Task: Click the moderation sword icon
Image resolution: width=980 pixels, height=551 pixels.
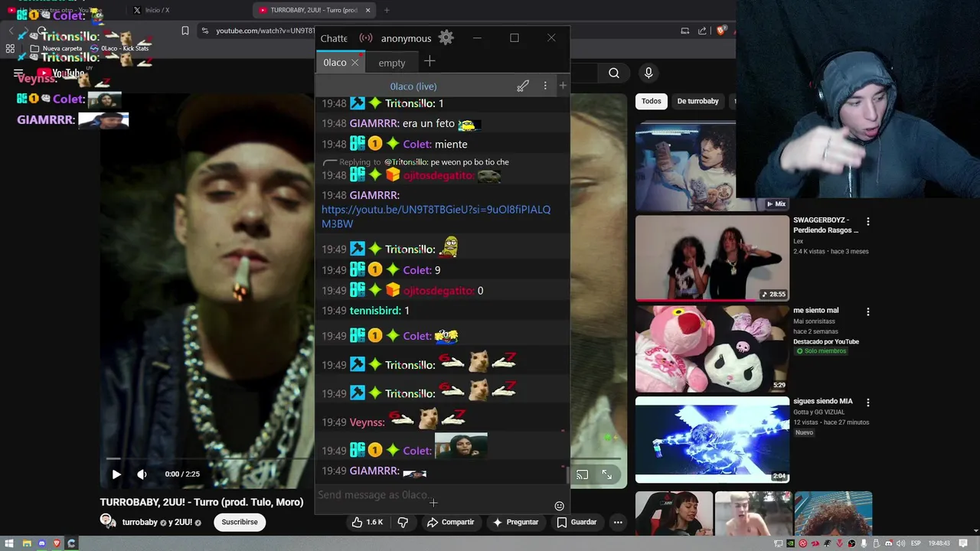Action: click(x=523, y=86)
